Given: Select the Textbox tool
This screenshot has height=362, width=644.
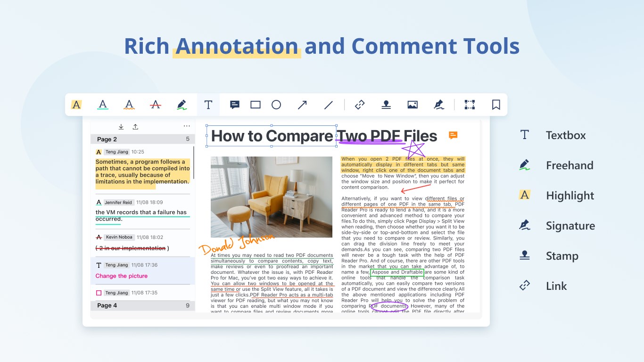Looking at the screenshot, I should tap(208, 105).
